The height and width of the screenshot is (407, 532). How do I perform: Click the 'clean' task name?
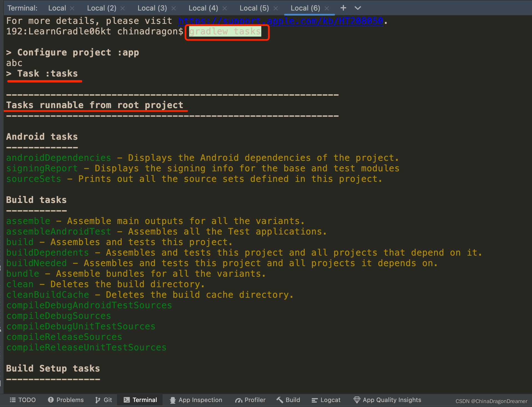coord(20,284)
